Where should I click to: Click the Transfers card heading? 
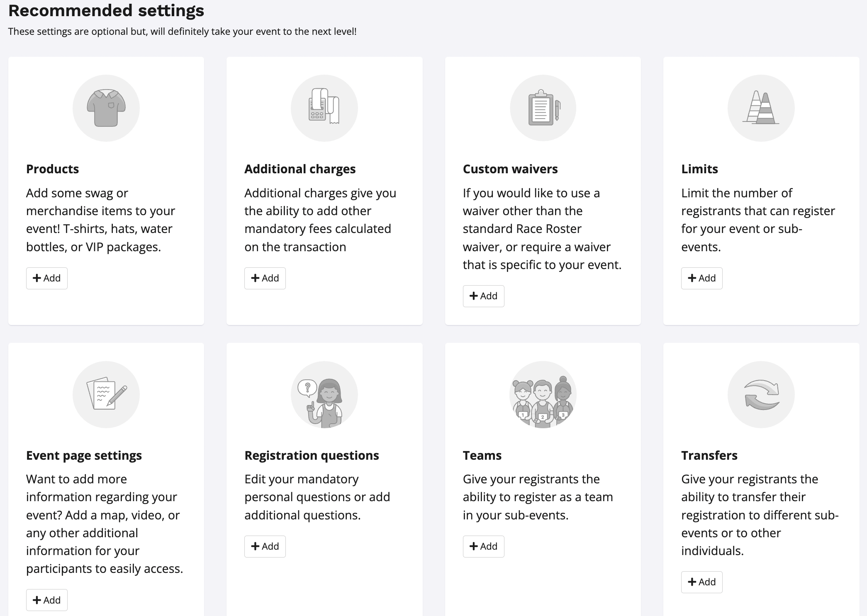point(709,456)
